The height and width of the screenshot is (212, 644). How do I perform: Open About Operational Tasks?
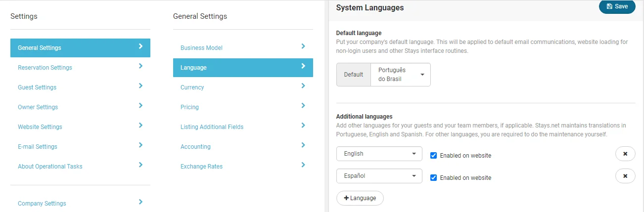(50, 167)
